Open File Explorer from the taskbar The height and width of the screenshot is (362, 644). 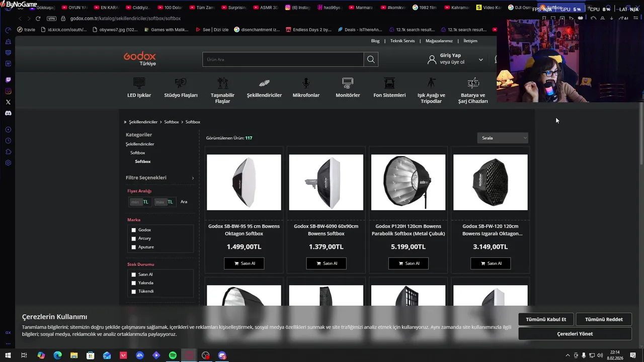coord(74,355)
